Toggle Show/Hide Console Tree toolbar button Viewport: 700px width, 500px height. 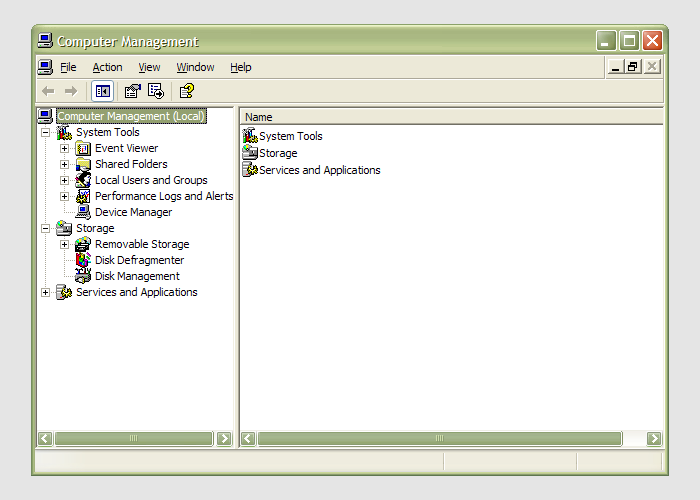click(102, 92)
